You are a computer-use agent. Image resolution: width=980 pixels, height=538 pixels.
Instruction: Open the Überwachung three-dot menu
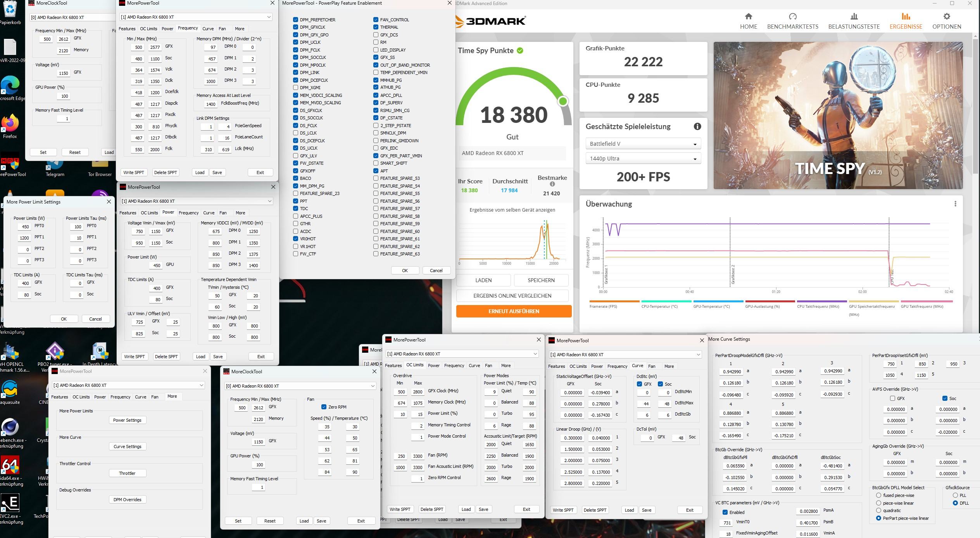tap(955, 204)
